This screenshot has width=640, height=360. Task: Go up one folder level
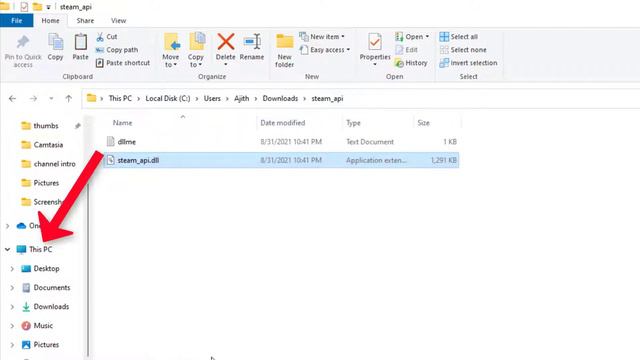[69, 98]
